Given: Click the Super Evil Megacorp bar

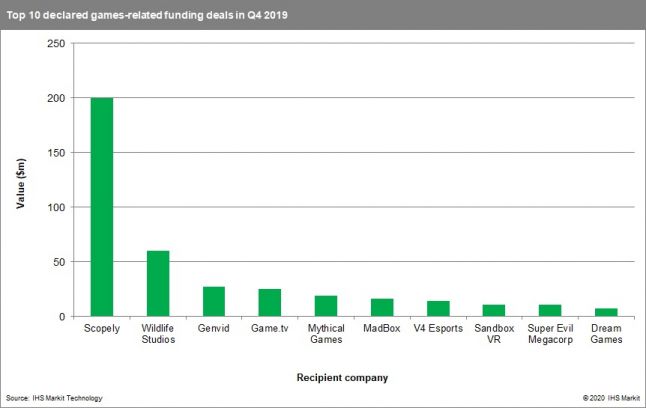Looking at the screenshot, I should [x=552, y=311].
